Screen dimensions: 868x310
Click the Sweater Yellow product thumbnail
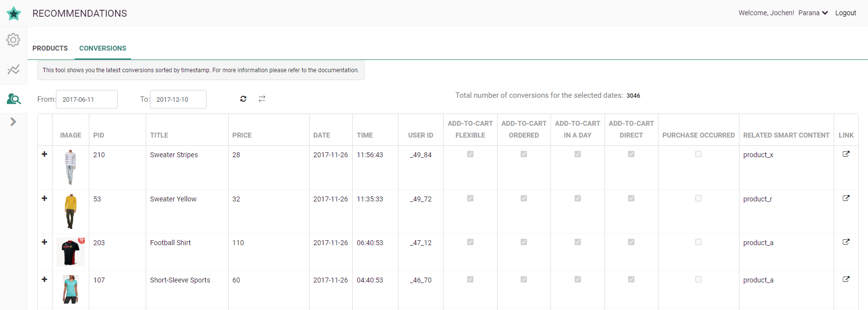(x=71, y=211)
